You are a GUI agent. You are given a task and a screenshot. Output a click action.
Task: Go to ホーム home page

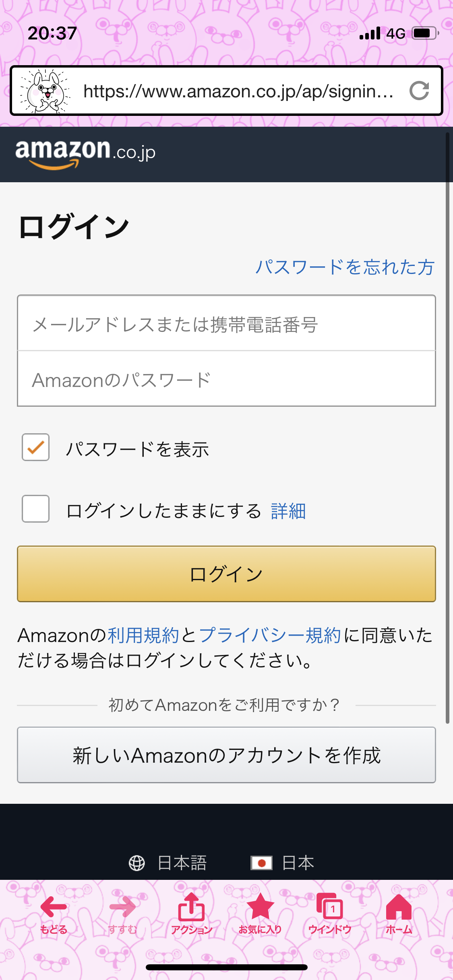[x=399, y=913]
